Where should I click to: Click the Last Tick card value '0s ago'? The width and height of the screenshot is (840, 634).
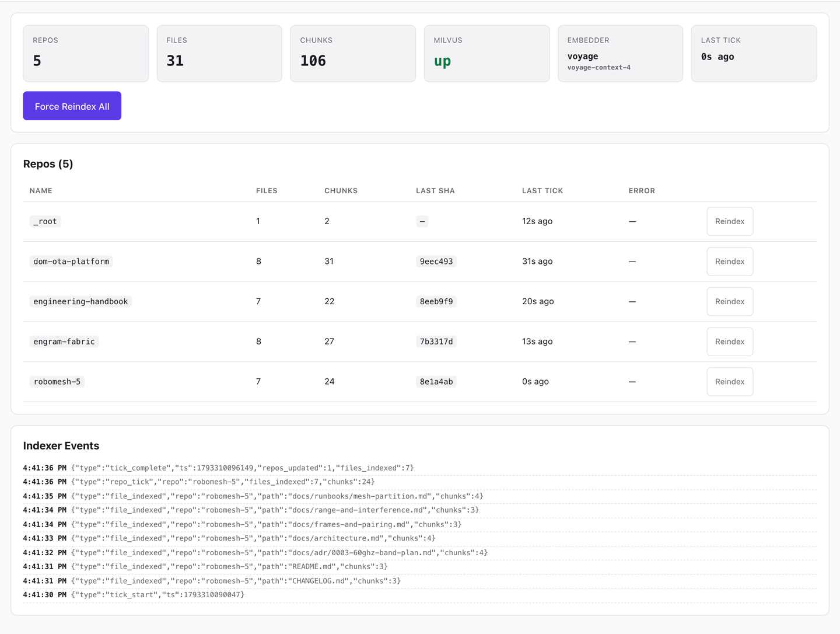pyautogui.click(x=717, y=57)
